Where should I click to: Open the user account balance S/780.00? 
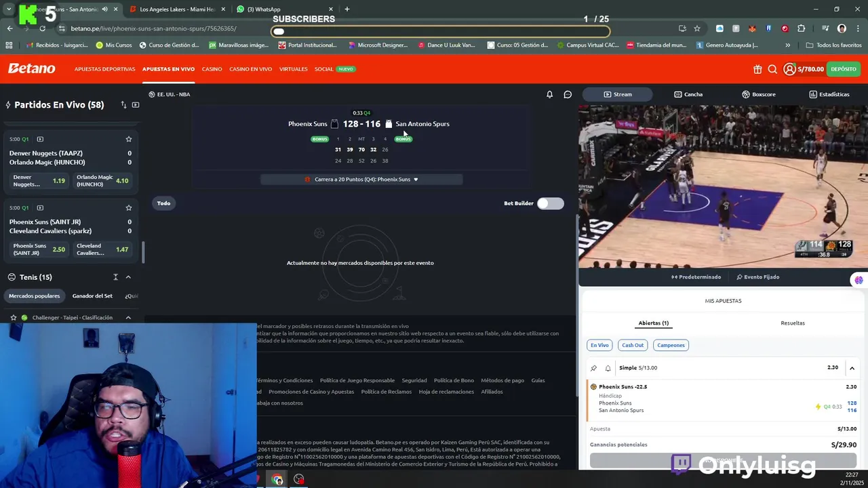click(804, 69)
